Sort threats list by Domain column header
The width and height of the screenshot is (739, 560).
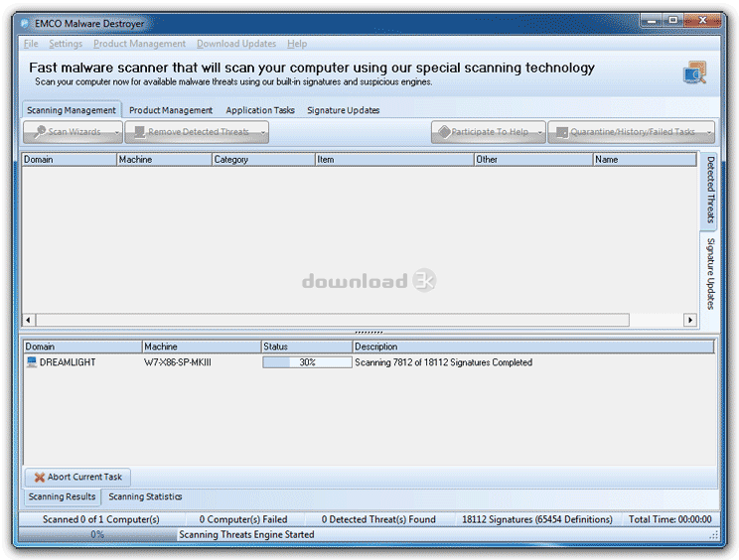click(70, 159)
